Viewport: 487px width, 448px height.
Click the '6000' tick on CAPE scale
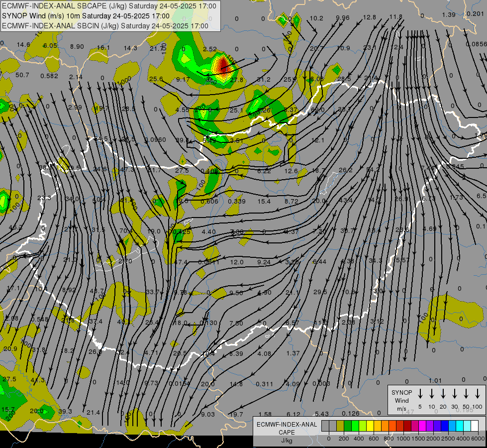tap(478, 439)
